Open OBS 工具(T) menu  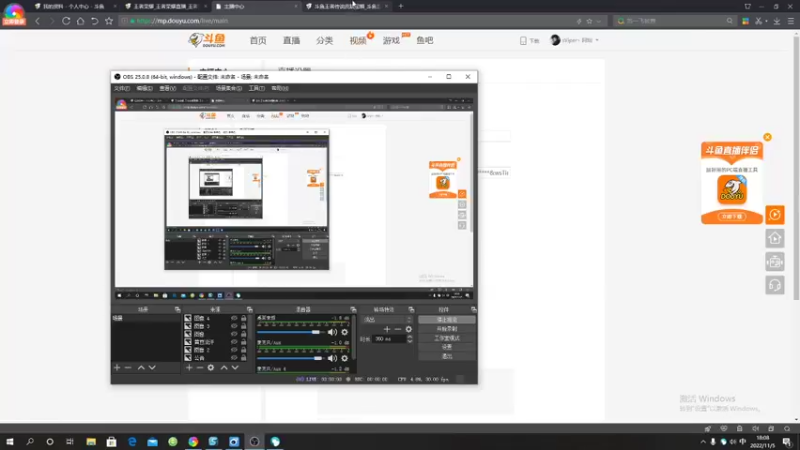[x=257, y=88]
